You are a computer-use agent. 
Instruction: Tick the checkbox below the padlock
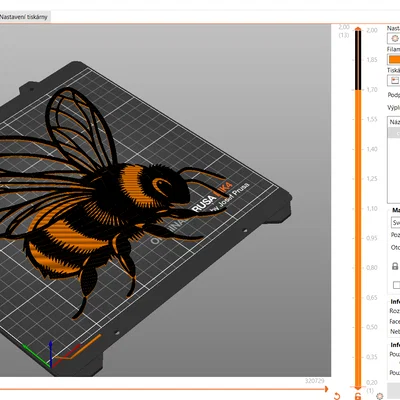pyautogui.click(x=396, y=285)
